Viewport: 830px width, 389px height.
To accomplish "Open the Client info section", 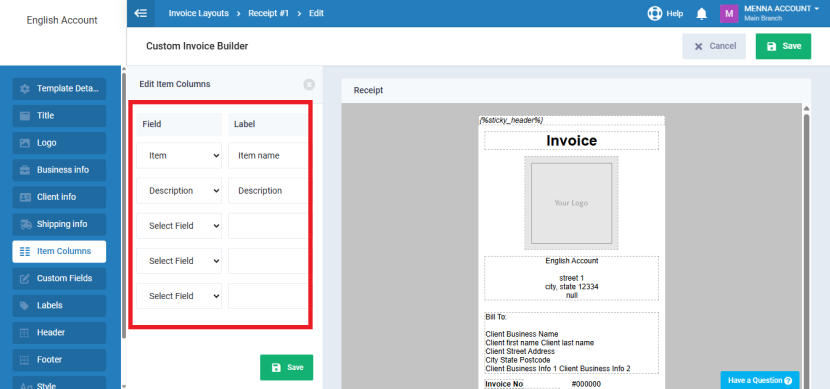I will click(x=59, y=197).
